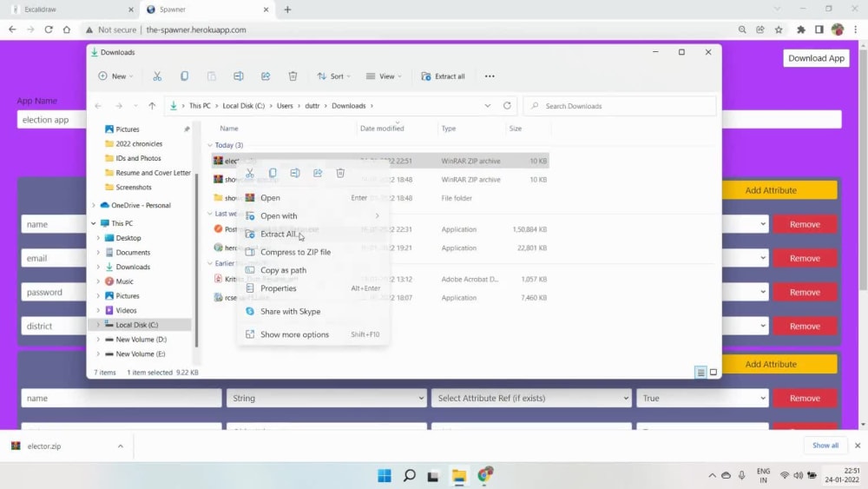The image size is (868, 489).
Task: Open the String type dropdown
Action: (326, 398)
